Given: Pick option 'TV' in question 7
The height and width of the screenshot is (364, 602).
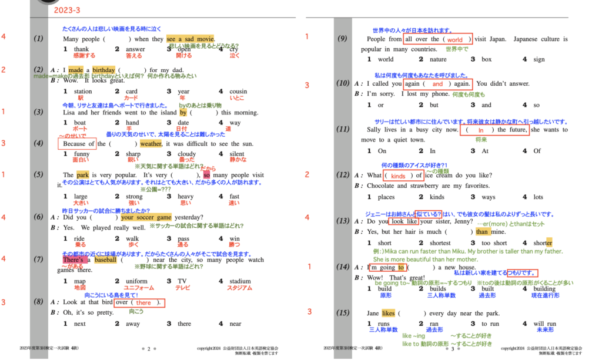Looking at the screenshot, I should (182, 281).
